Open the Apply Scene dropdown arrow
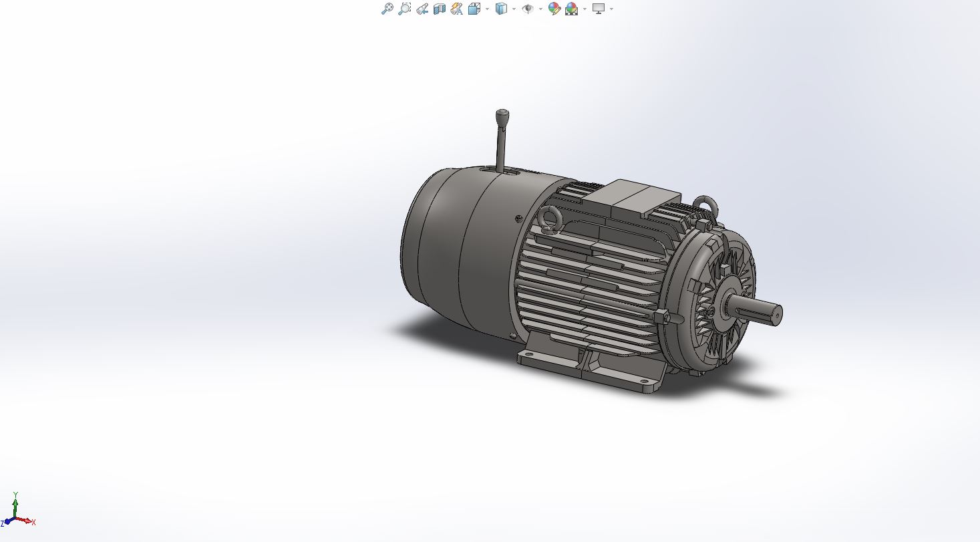This screenshot has height=542, width=980. [x=585, y=9]
